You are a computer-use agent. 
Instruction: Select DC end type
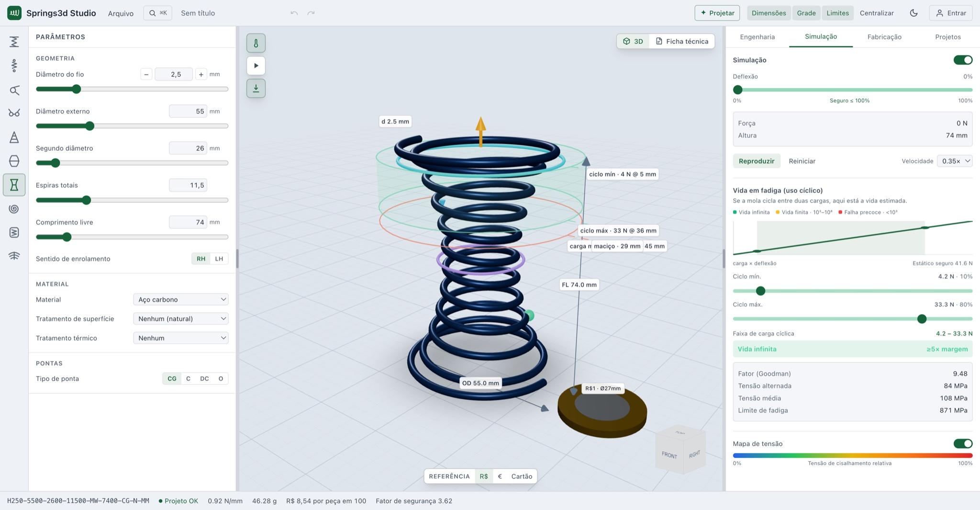click(x=204, y=378)
